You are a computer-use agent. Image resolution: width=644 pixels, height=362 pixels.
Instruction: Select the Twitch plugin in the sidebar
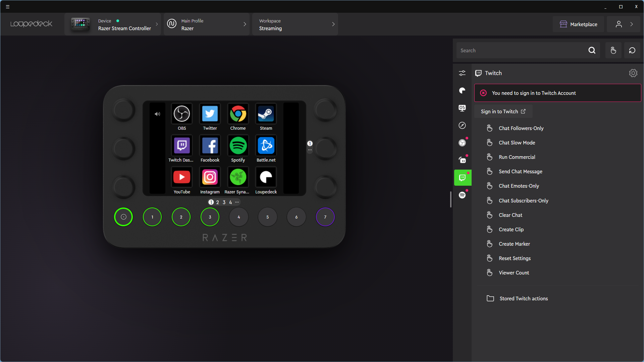463,178
